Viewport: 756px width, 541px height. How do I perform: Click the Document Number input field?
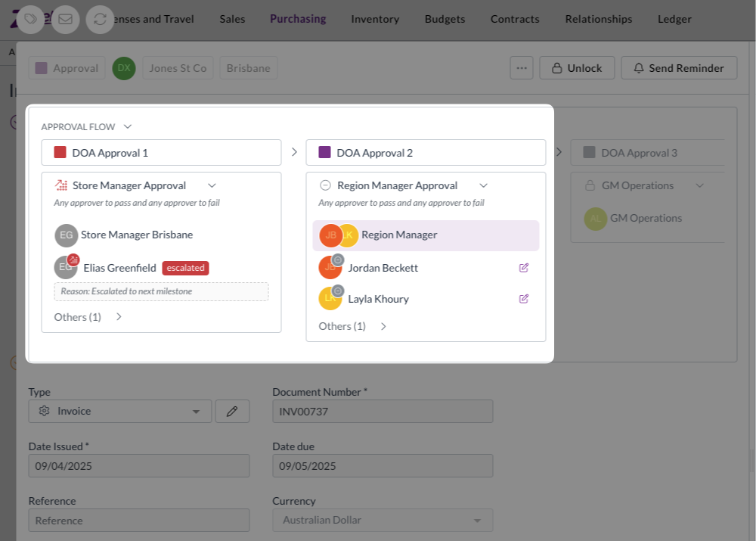383,411
